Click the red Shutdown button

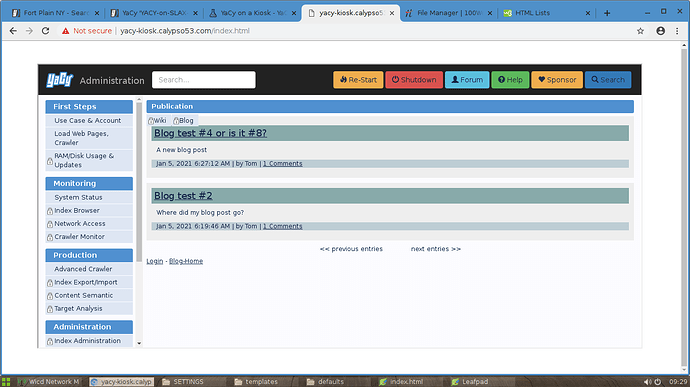[x=414, y=80]
